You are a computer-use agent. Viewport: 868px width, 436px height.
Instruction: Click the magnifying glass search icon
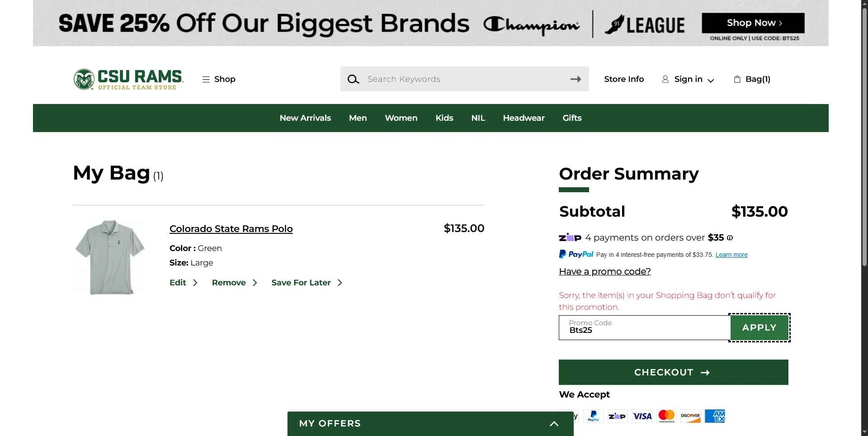tap(353, 80)
